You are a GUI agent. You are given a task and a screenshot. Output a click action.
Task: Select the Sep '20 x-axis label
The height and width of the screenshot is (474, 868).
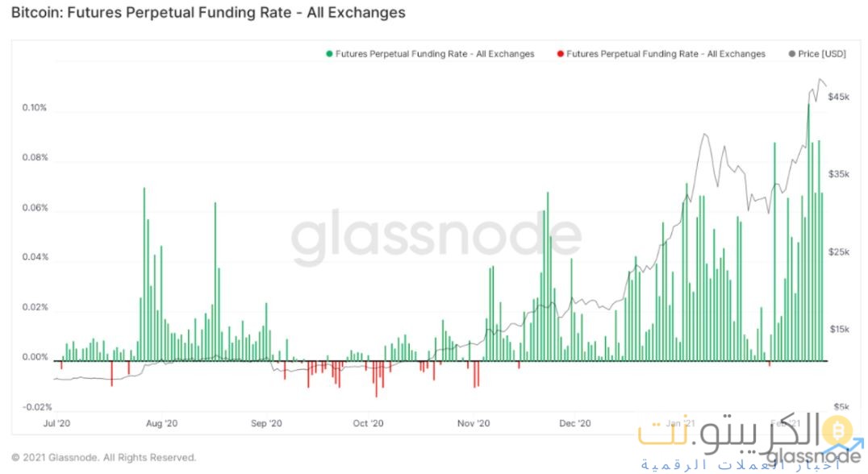265,422
